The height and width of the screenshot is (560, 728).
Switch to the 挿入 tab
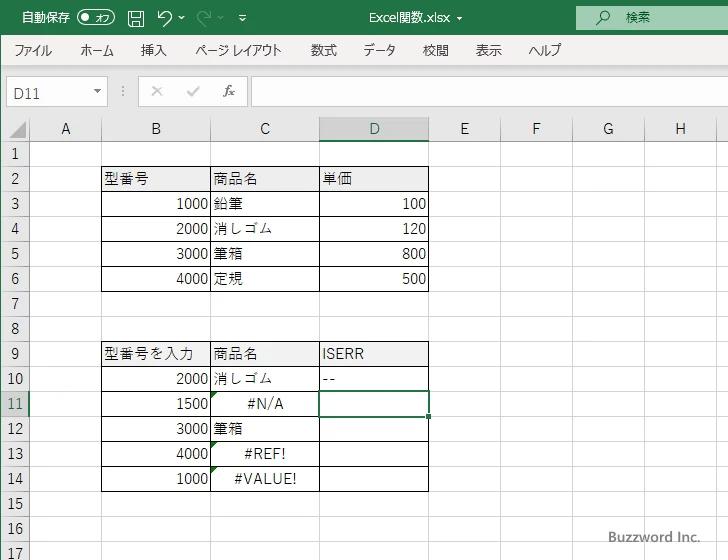tap(153, 50)
